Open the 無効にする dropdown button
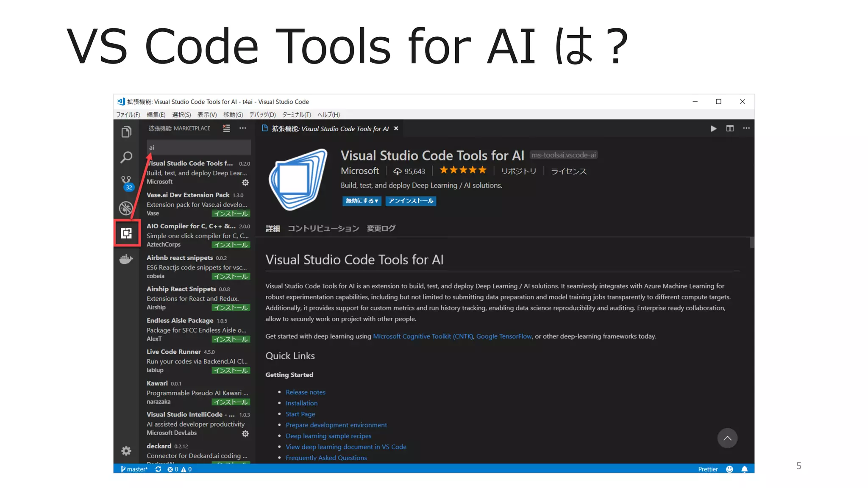The width and height of the screenshot is (868, 488). (x=362, y=201)
